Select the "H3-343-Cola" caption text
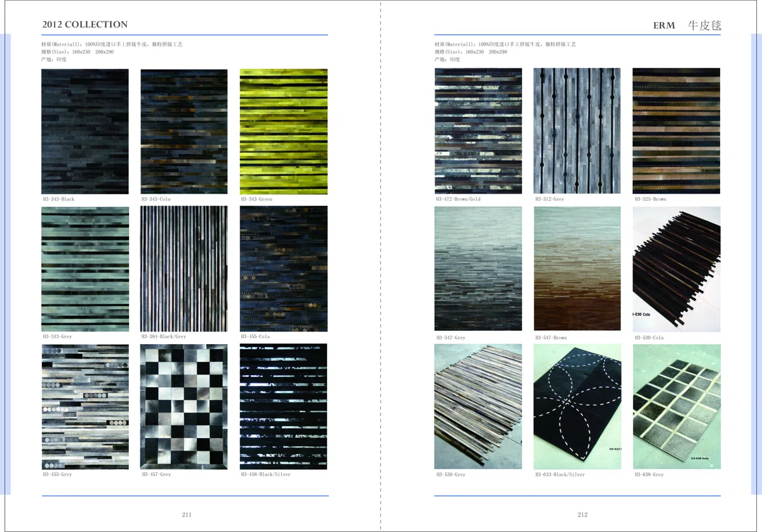The height and width of the screenshot is (532, 762). (156, 199)
